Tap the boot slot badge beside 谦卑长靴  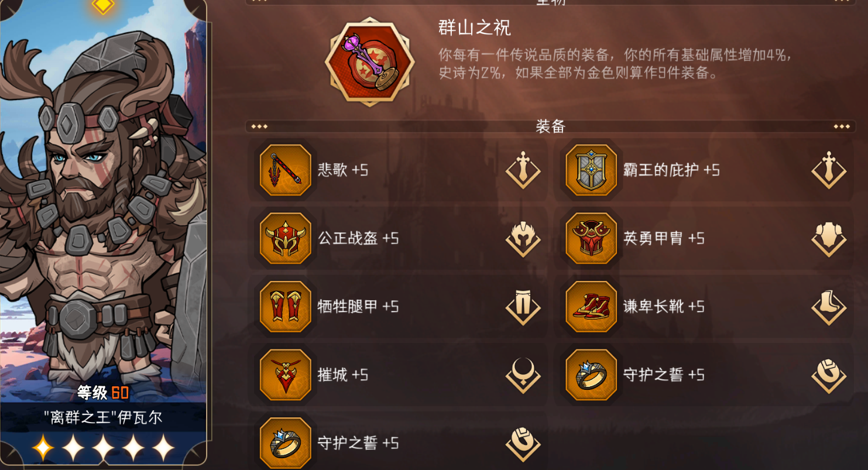tap(829, 307)
